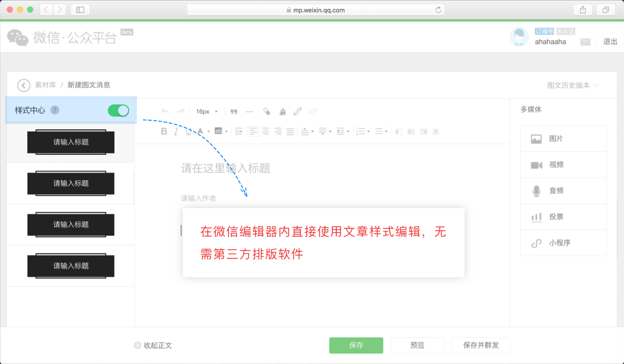This screenshot has width=624, height=364.
Task: Insert media using 音频 option
Action: [x=563, y=191]
